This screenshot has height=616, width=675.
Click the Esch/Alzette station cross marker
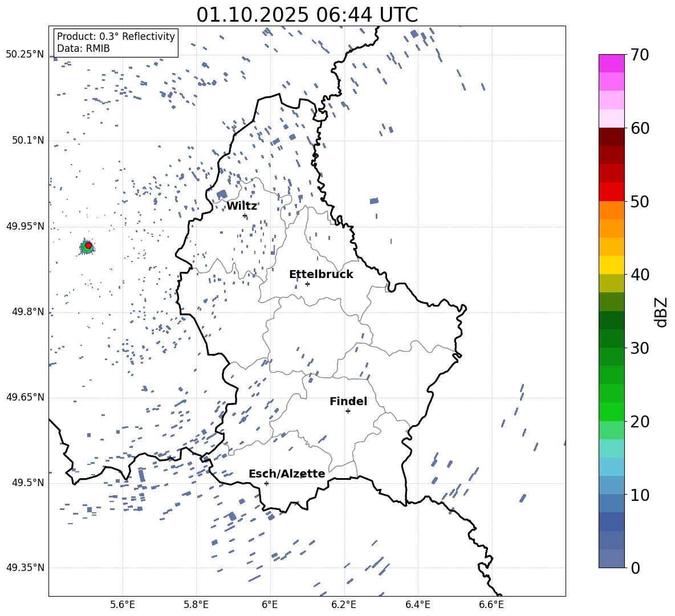pyautogui.click(x=266, y=483)
